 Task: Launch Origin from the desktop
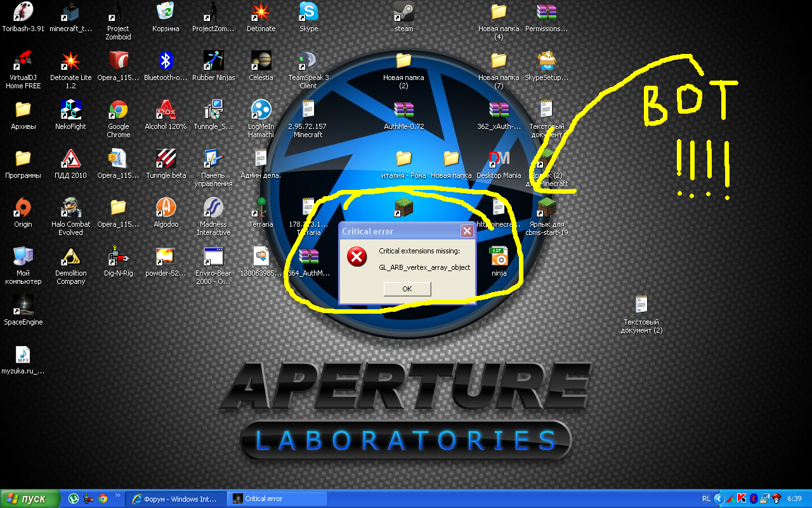pos(23,213)
